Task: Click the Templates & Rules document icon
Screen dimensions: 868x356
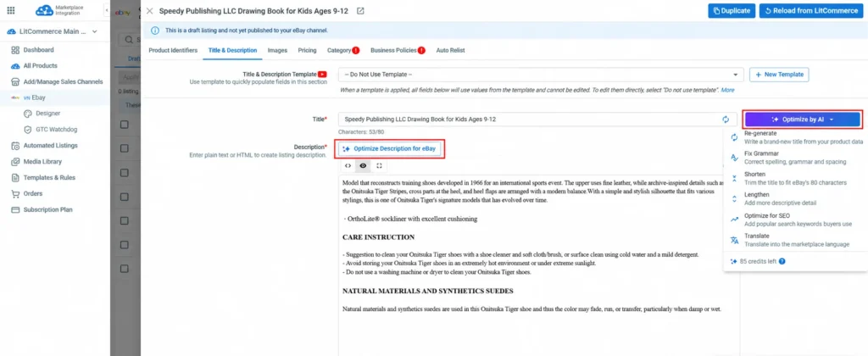Action: pos(15,178)
